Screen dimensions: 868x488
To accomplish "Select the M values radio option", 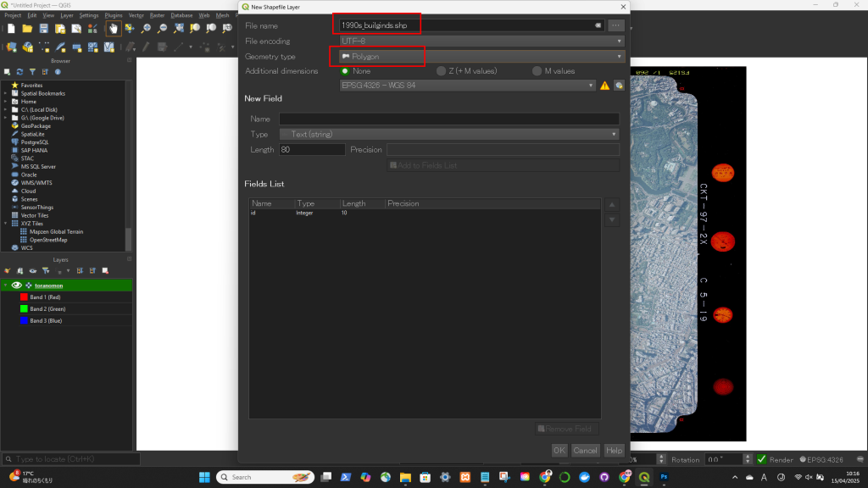I will [537, 71].
